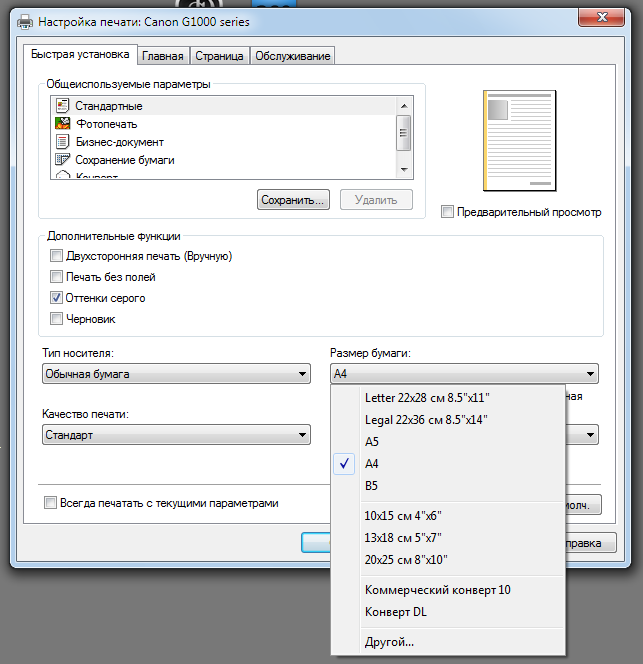The width and height of the screenshot is (643, 664).
Task: Click the Справка button
Action: tap(590, 542)
